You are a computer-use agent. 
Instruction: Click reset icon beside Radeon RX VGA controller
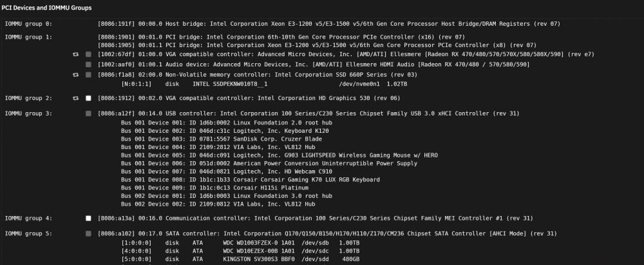(75, 54)
